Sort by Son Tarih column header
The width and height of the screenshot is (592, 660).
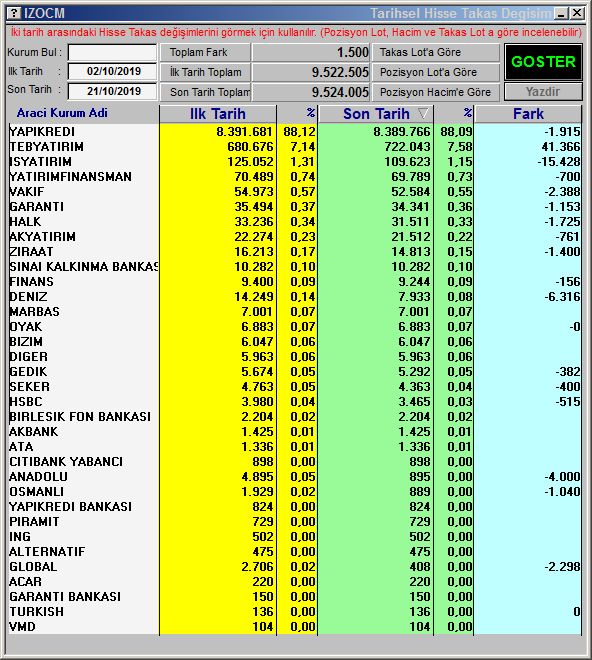click(376, 114)
